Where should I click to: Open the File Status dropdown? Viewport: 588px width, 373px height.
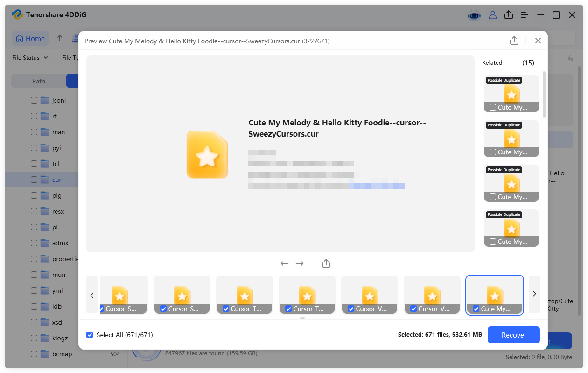[30, 57]
